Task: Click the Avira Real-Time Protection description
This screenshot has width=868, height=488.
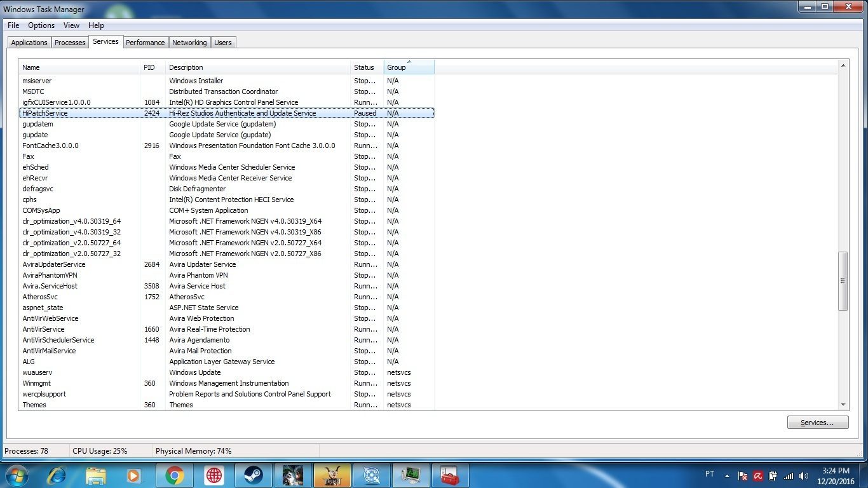Action: [x=210, y=329]
